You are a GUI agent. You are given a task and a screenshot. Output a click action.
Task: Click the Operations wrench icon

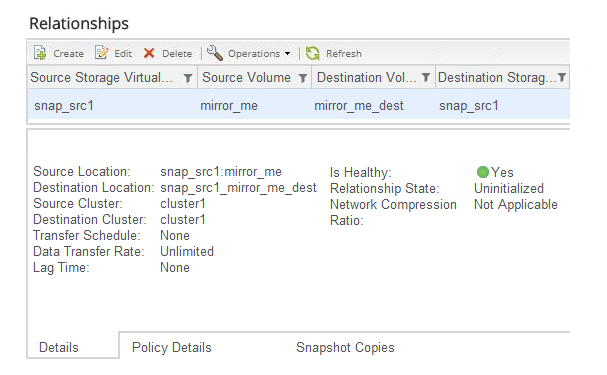(215, 53)
